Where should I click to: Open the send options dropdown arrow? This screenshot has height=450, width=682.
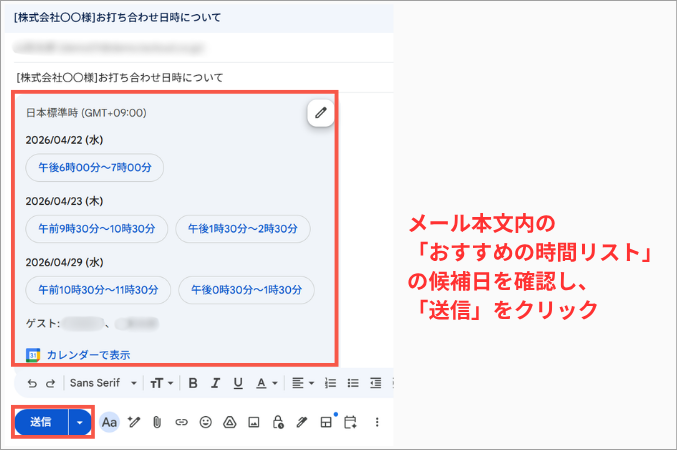pyautogui.click(x=80, y=422)
